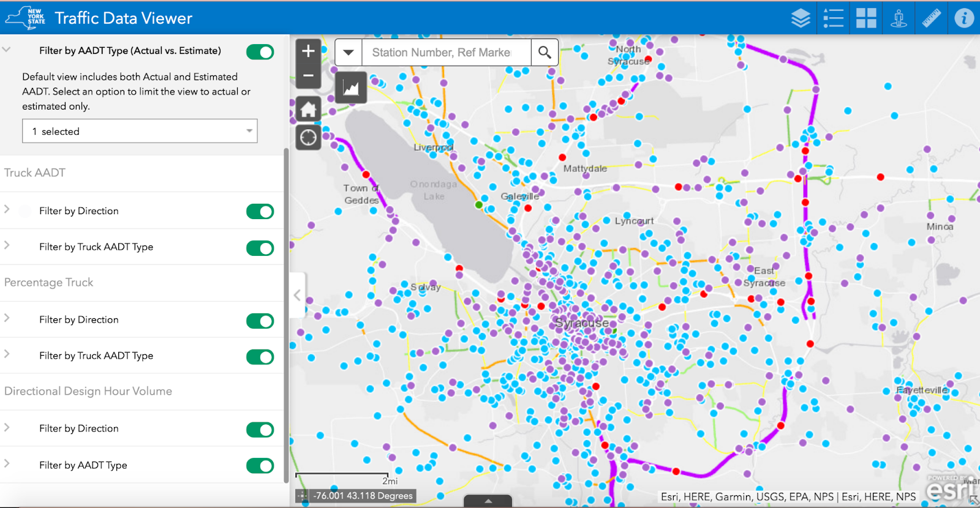This screenshot has width=980, height=508.
Task: Click the search magnifier button
Action: click(x=545, y=53)
